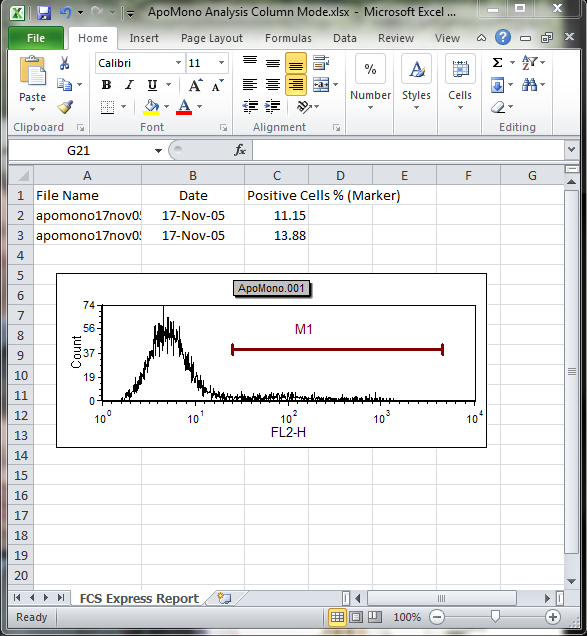Click Zoom Out minus button
587x636 pixels.
point(436,617)
